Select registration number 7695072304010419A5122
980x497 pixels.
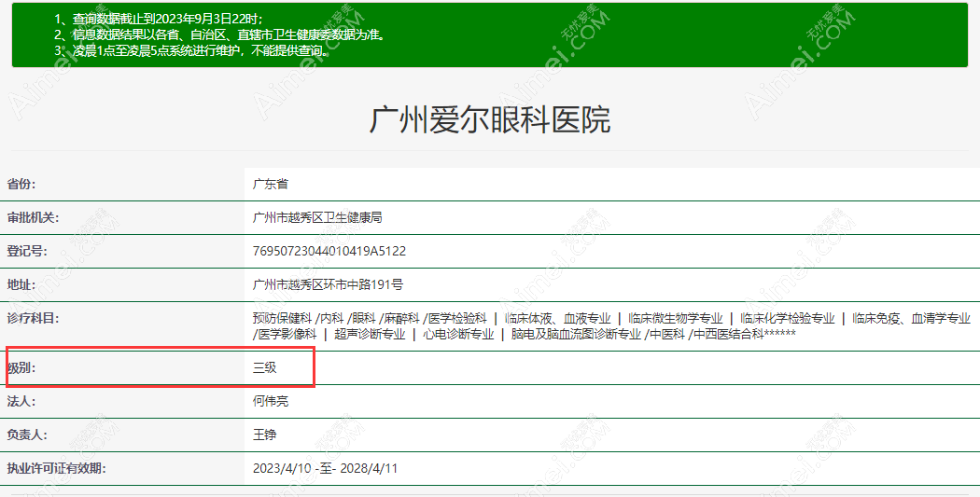329,252
